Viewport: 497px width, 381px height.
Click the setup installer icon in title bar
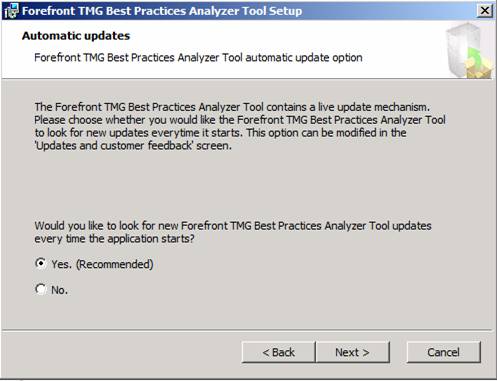(11, 11)
